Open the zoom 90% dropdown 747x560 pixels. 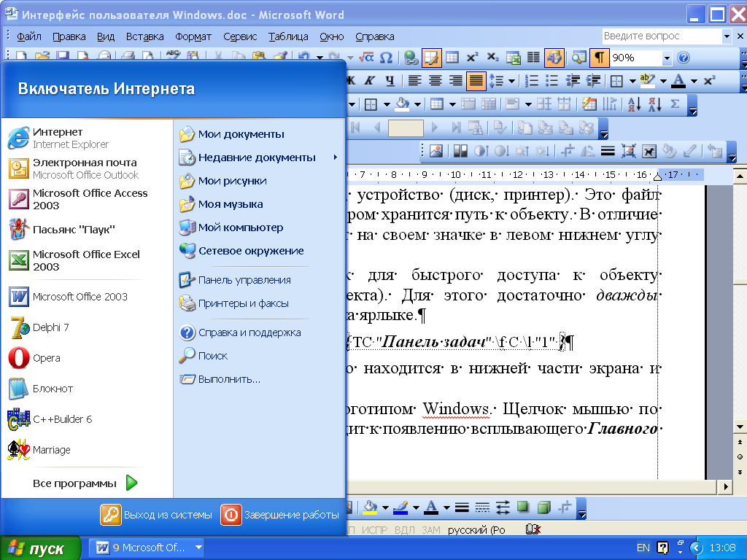point(667,58)
